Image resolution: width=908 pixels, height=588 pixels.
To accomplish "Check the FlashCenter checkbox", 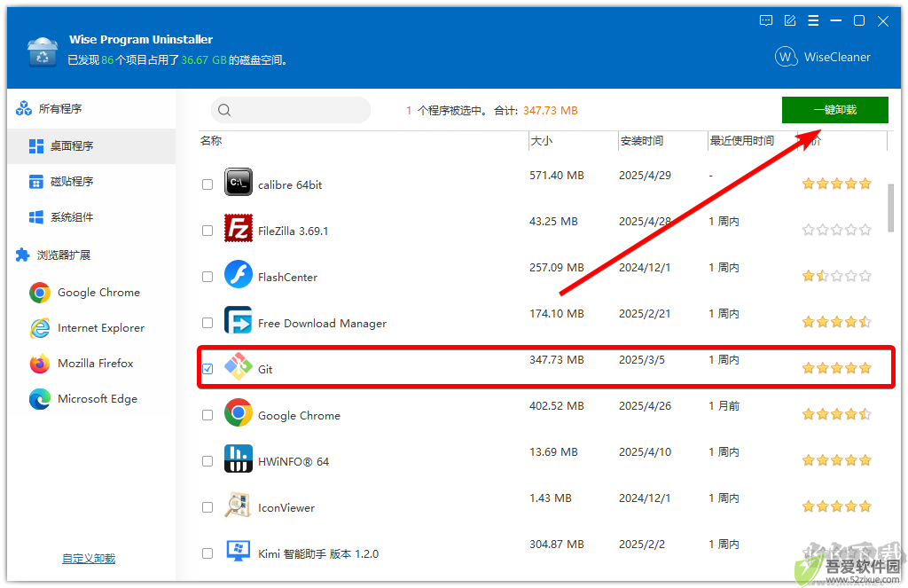I will (x=207, y=277).
